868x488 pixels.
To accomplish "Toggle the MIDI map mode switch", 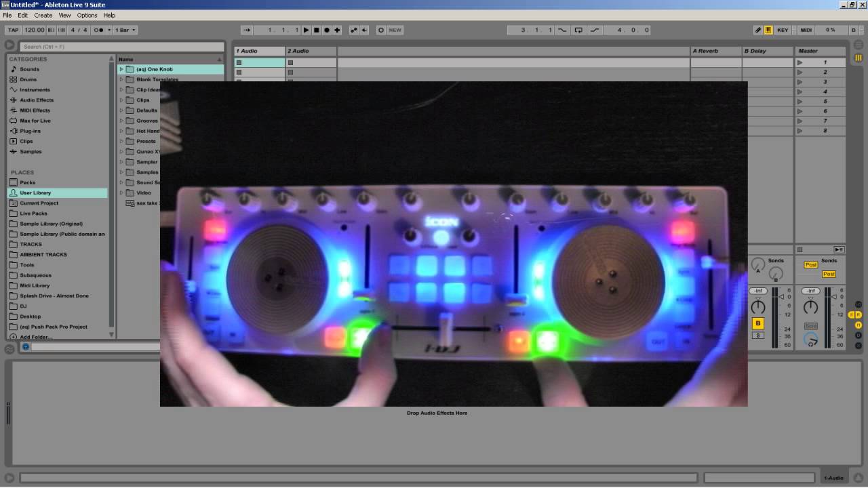I will point(806,30).
